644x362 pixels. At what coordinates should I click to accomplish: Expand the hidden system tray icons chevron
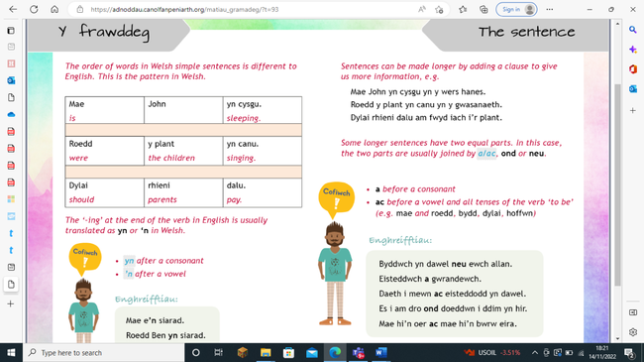[535, 352]
